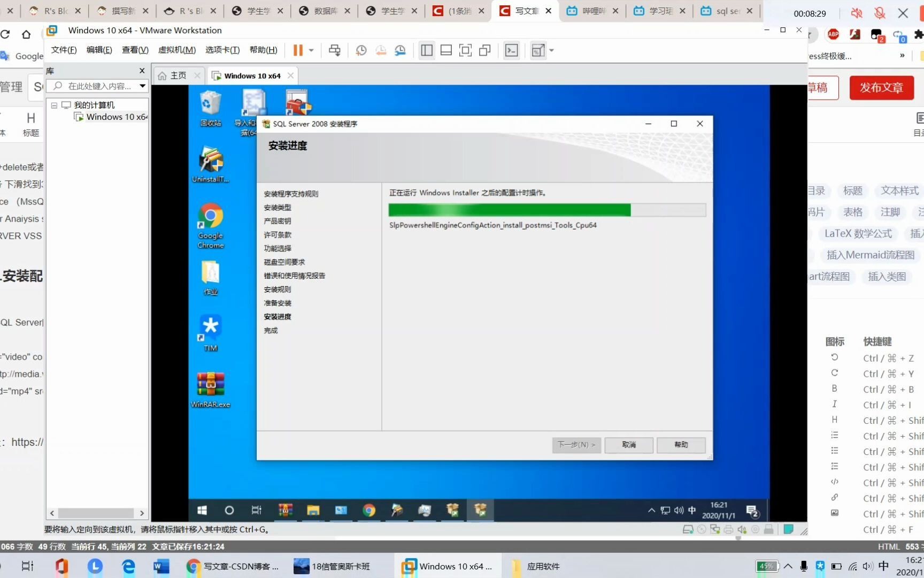This screenshot has width=924, height=578.
Task: Click the ABP extension icon in browser
Action: (x=833, y=34)
